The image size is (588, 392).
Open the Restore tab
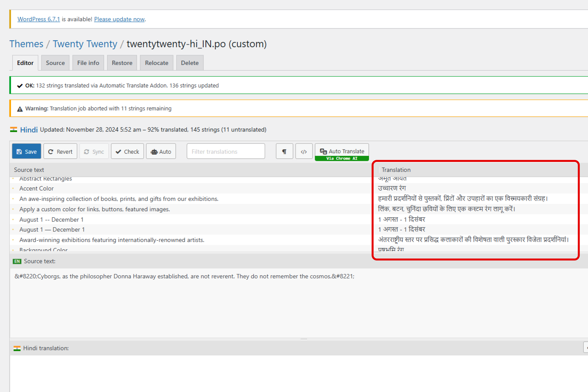122,63
